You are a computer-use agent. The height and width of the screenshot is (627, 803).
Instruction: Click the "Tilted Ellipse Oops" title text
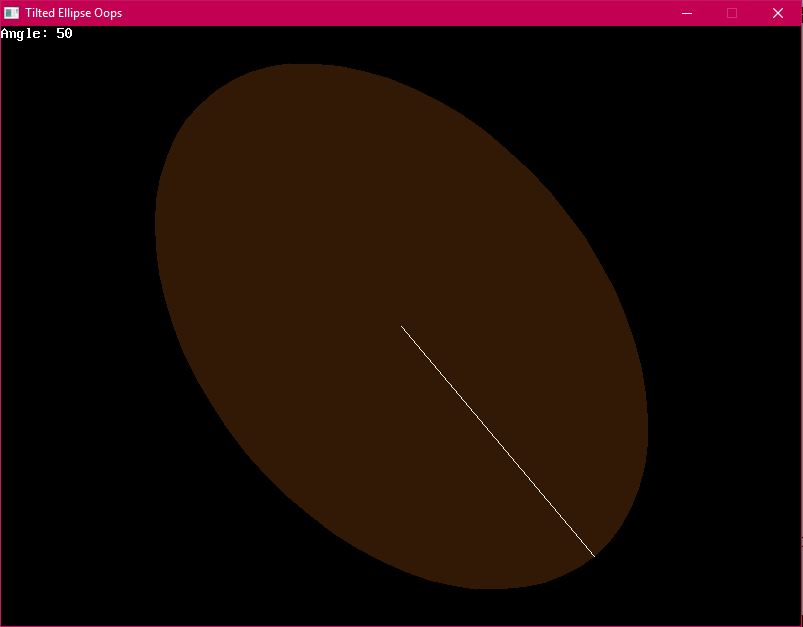coord(73,13)
